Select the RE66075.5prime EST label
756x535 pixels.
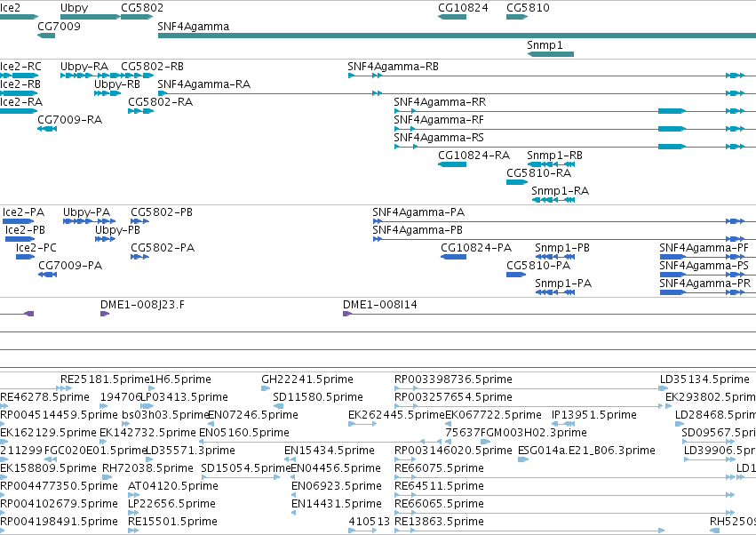click(x=439, y=468)
